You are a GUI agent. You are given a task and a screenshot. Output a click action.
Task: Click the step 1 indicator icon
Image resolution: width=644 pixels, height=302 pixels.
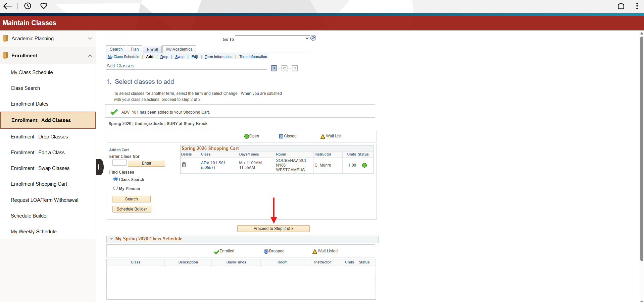pos(274,68)
